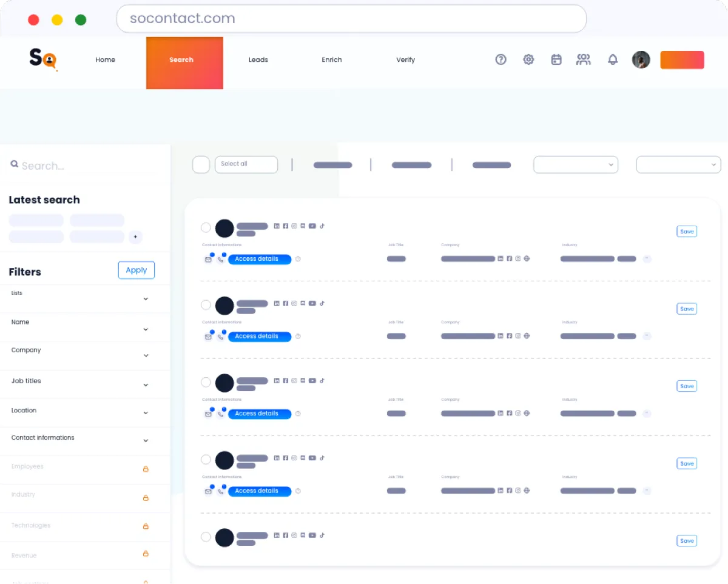Expand the Location filter
728x584 pixels.
coord(146,413)
